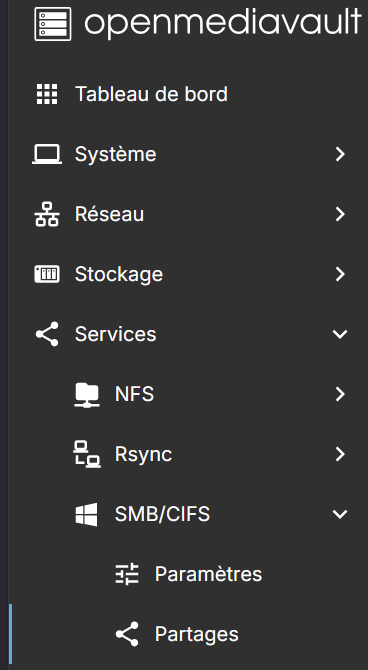Expand the NFS submenu chevron
Image resolution: width=368 pixels, height=670 pixels.
click(x=340, y=394)
